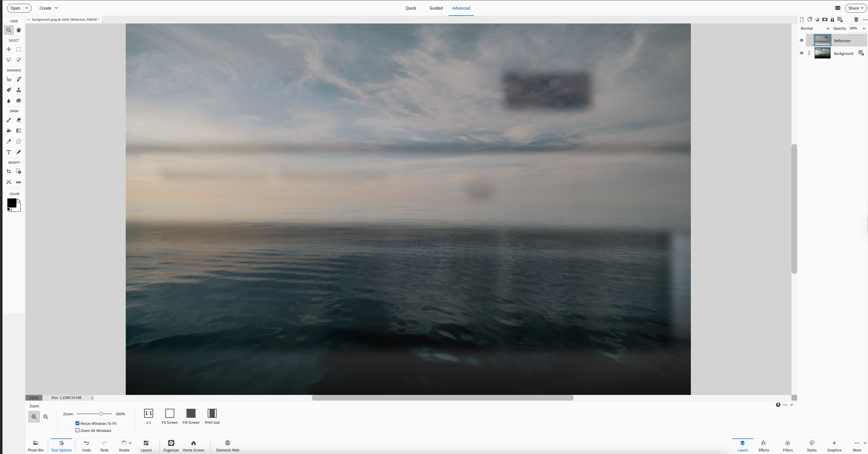Hide the Reflection layer

point(802,40)
